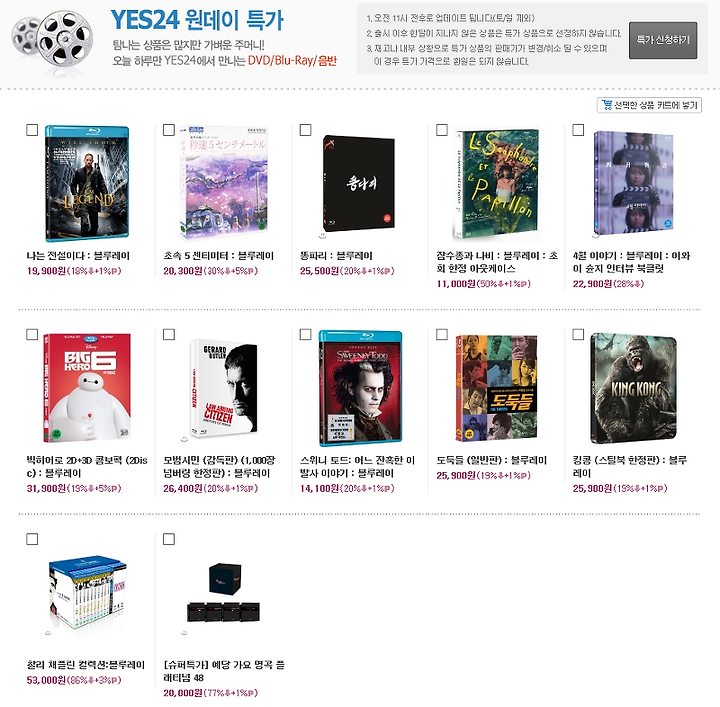Open the King Kong steelbook image

point(633,388)
